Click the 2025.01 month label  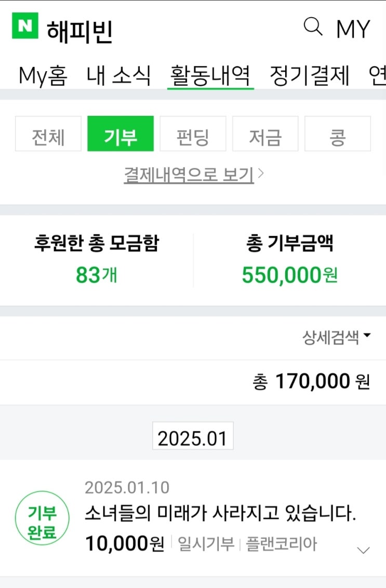193,438
